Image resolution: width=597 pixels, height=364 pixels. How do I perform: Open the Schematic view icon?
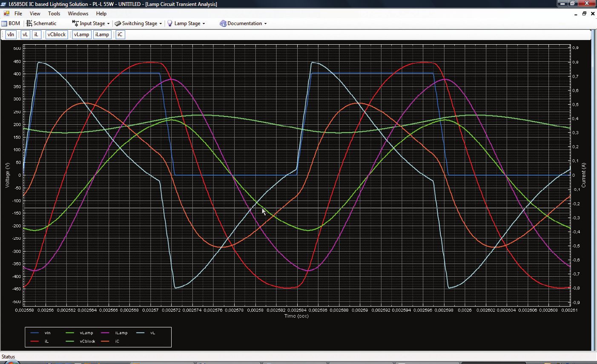tap(29, 23)
